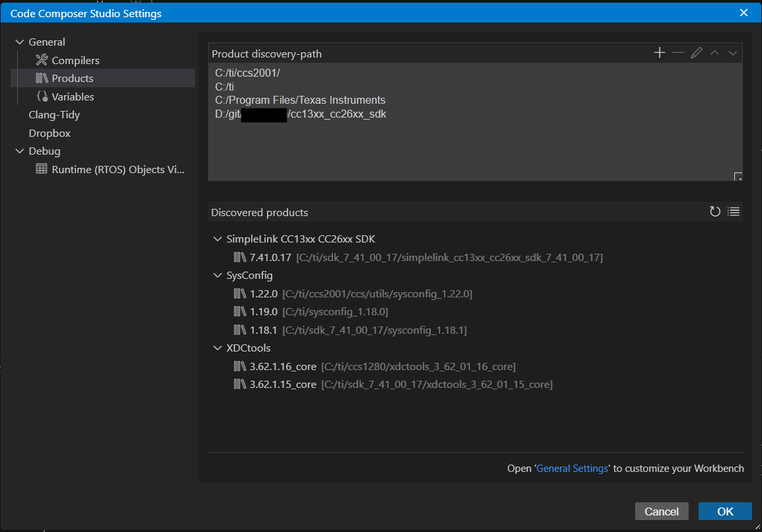Open Runtime (RTOS) Objects View settings
The width and height of the screenshot is (762, 532).
pyautogui.click(x=102, y=170)
